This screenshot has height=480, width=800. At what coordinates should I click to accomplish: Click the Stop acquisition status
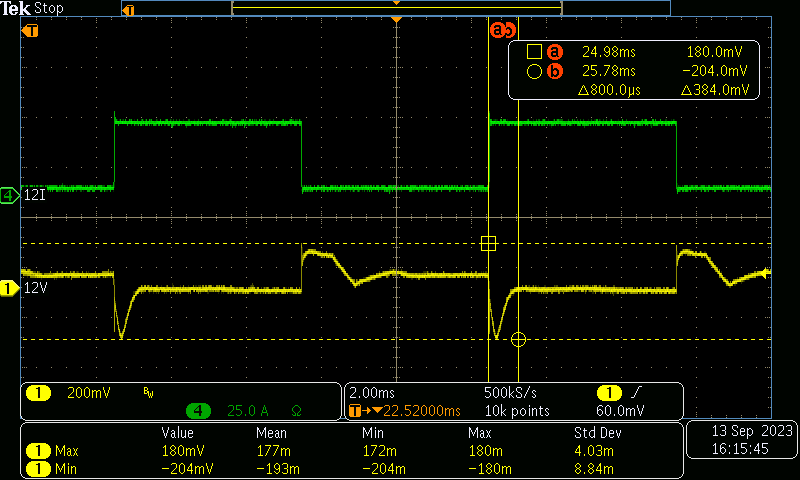[48, 8]
